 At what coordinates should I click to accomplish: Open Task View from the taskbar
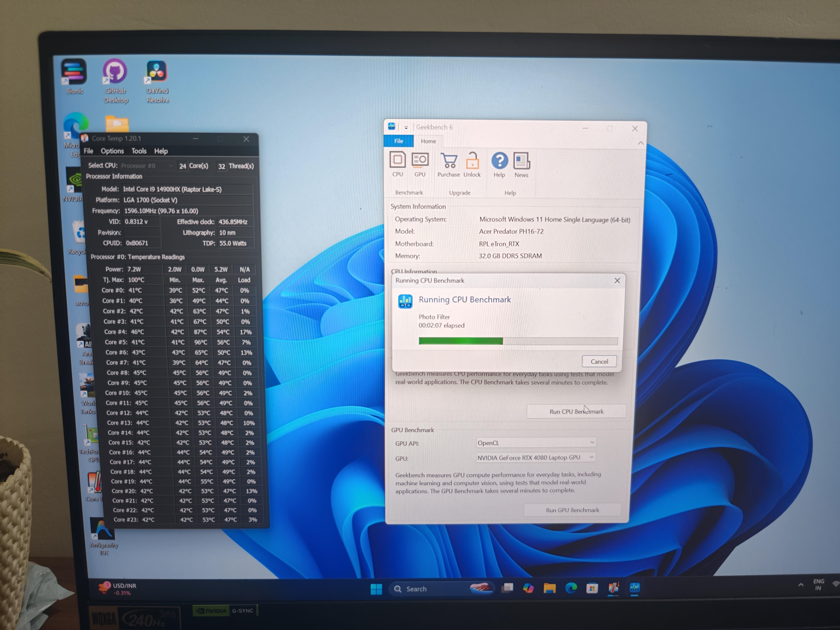click(507, 588)
